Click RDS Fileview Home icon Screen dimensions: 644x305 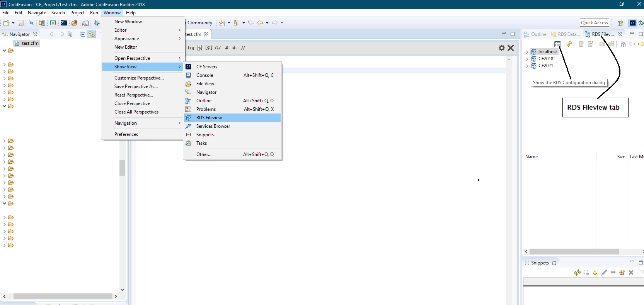(623, 44)
